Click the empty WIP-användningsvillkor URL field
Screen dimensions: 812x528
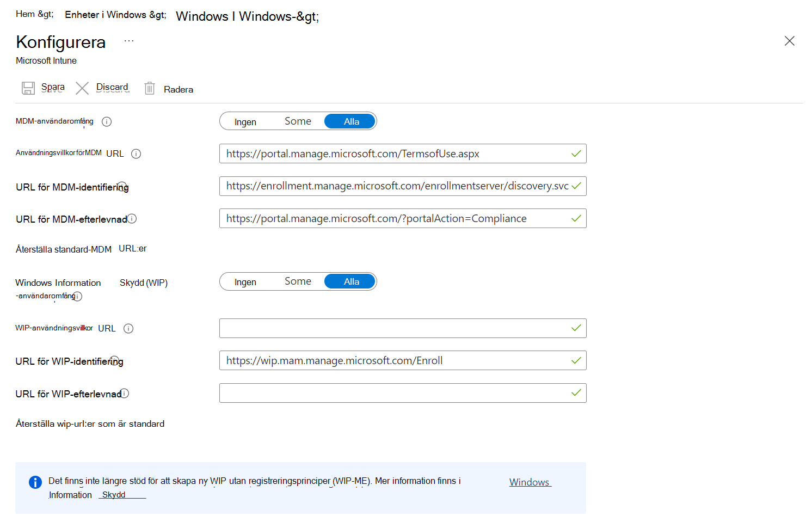pyautogui.click(x=403, y=328)
